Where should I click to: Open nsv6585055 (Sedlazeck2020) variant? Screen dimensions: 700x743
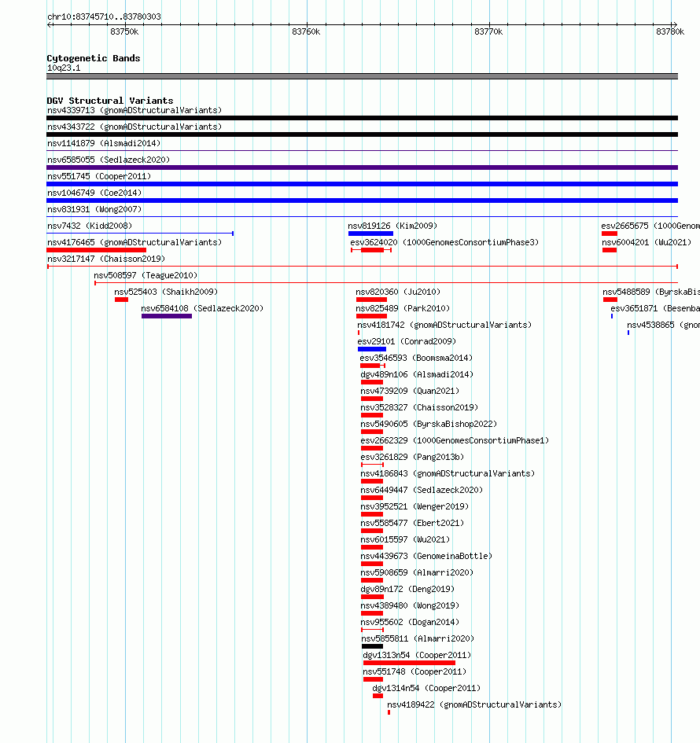[x=109, y=160]
